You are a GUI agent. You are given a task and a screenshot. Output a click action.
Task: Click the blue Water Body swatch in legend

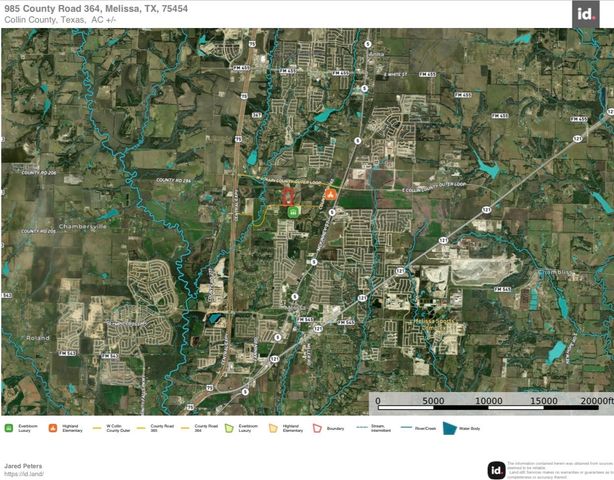point(450,428)
